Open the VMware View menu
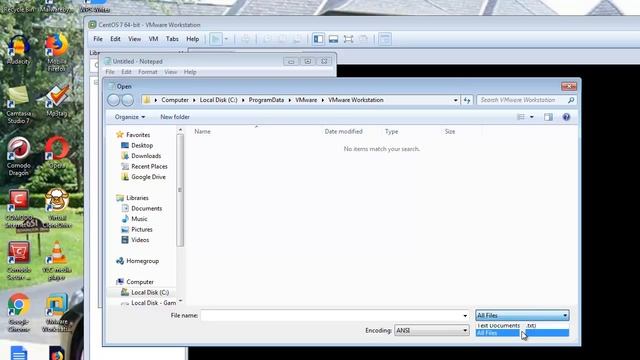Screen dimensions: 640x360 click(134, 39)
